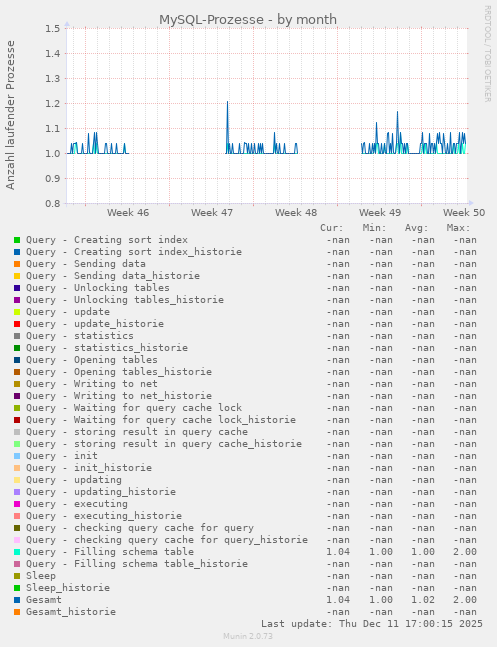
Task: Click the violet swatch for updating_historie
Action: point(17,492)
